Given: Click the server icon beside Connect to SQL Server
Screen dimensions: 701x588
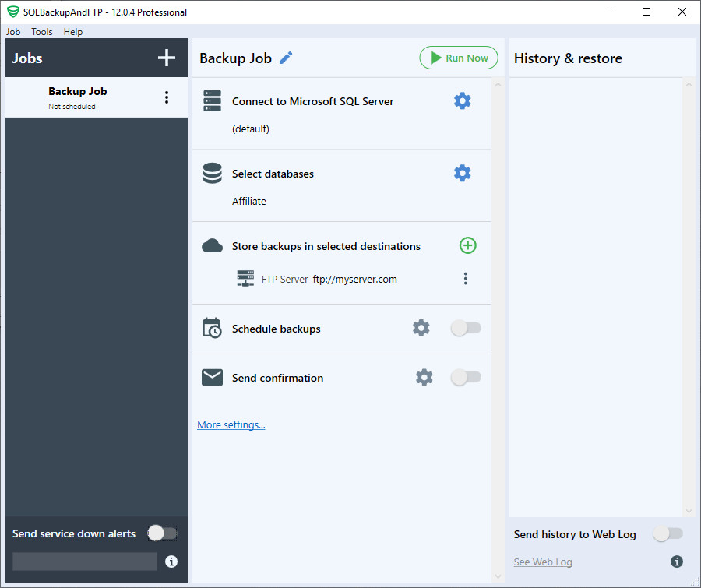Looking at the screenshot, I should [x=212, y=100].
